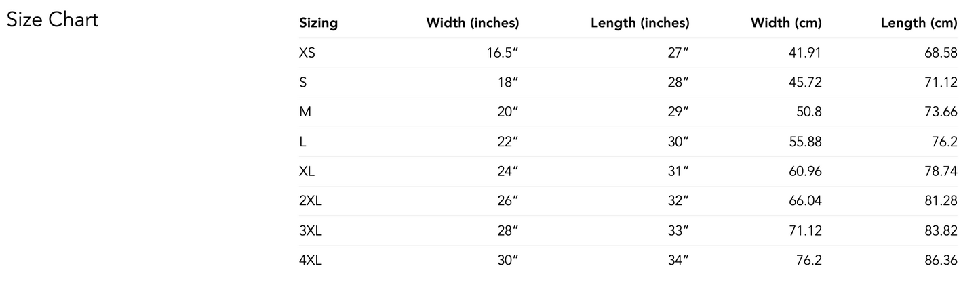Click the Length (inches) column header
The width and height of the screenshot is (980, 283).
[640, 23]
